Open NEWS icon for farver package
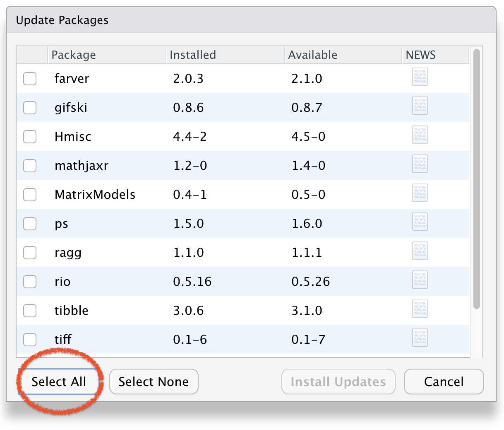Image resolution: width=504 pixels, height=430 pixels. [x=420, y=77]
